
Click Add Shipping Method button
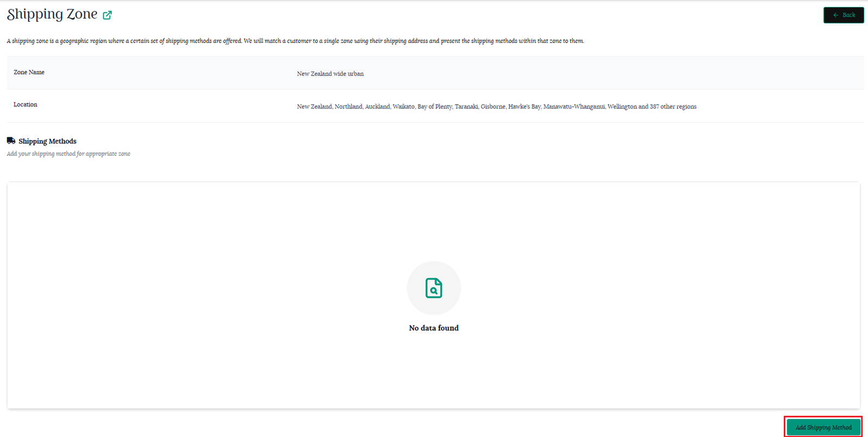pos(824,427)
